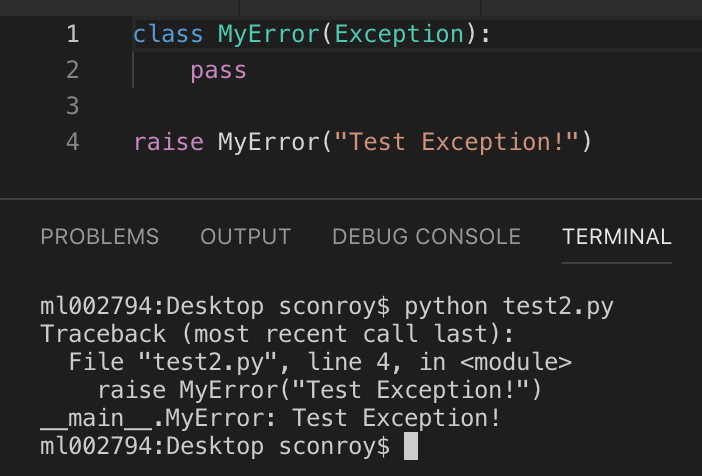This screenshot has width=702, height=476.
Task: Click MyError call on editor line 4
Action: [269, 142]
